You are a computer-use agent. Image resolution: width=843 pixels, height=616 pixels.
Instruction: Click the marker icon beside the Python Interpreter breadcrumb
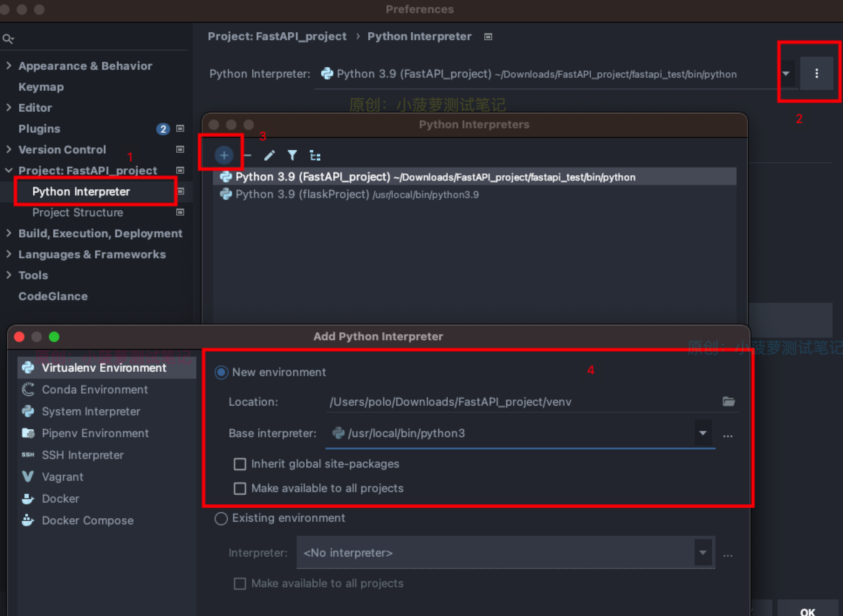tap(488, 37)
